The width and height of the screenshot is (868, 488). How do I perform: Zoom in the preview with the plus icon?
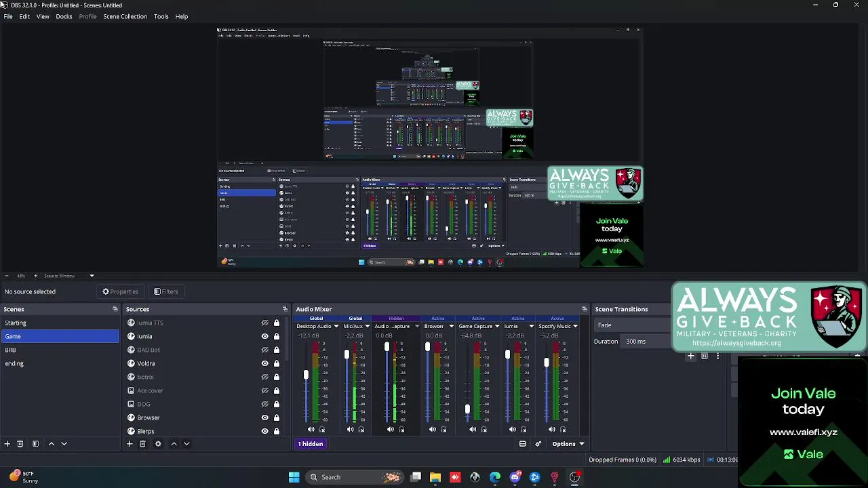click(x=35, y=276)
